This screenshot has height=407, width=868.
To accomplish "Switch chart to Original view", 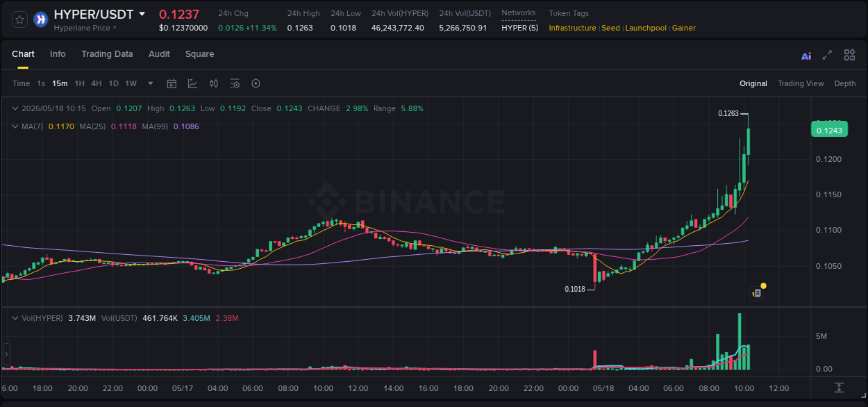I will [753, 83].
